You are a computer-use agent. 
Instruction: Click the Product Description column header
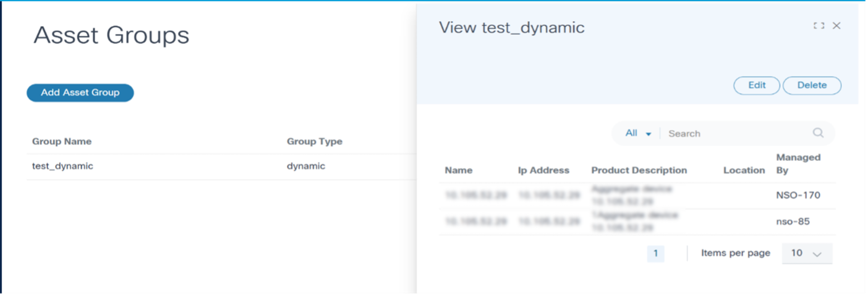639,170
